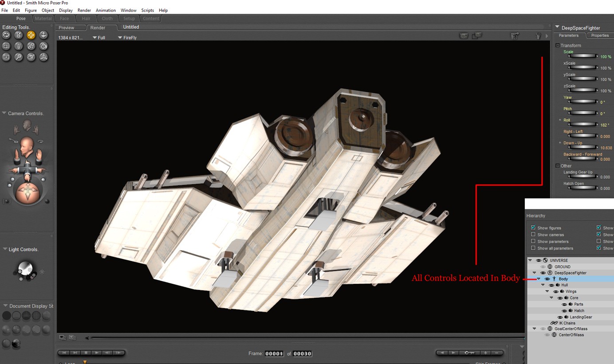
Task: Select the Rotate editing tool
Action: pos(6,35)
